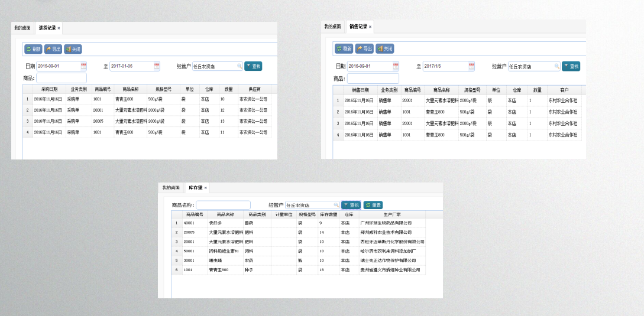This screenshot has width=644, height=316.
Task: Click 关闭 in the 进货记录 toolbar
Action: (73, 49)
